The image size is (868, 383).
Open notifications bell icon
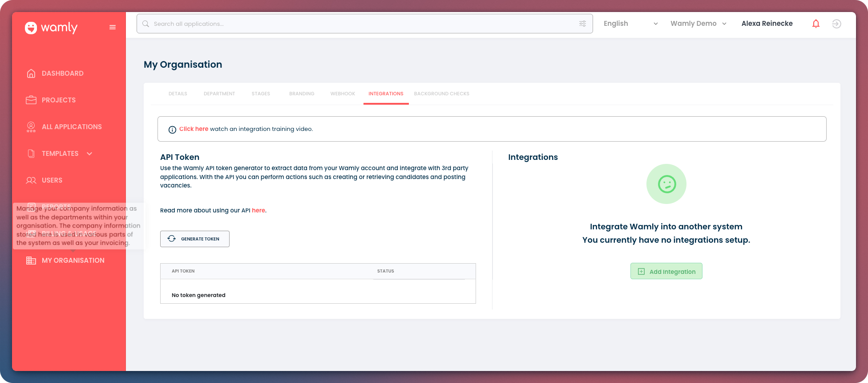pyautogui.click(x=816, y=24)
